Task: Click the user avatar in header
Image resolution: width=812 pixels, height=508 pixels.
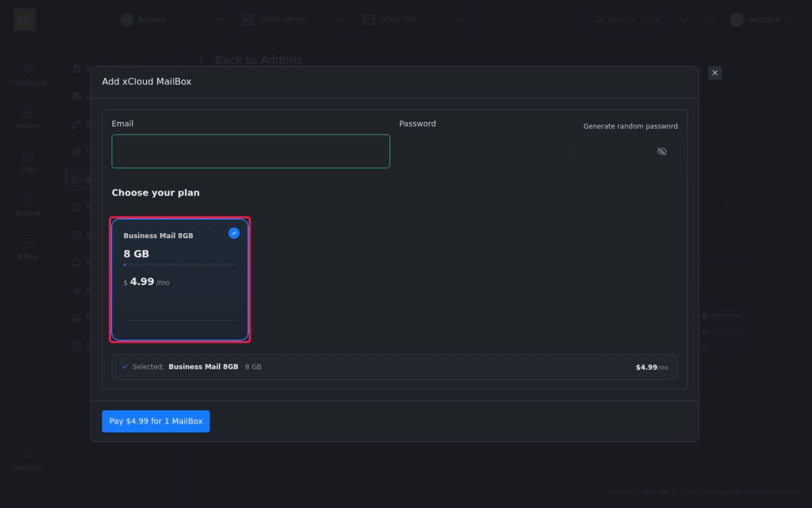Action: [x=737, y=20]
